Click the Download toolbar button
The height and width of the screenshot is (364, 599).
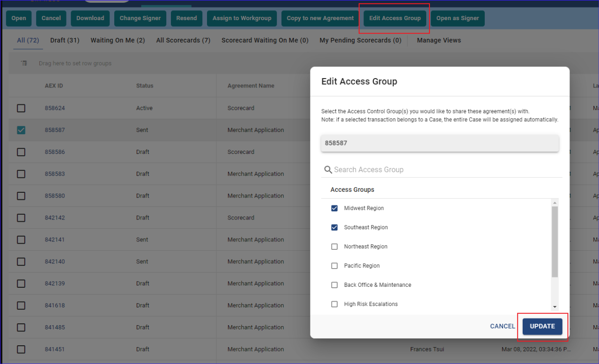(x=90, y=18)
